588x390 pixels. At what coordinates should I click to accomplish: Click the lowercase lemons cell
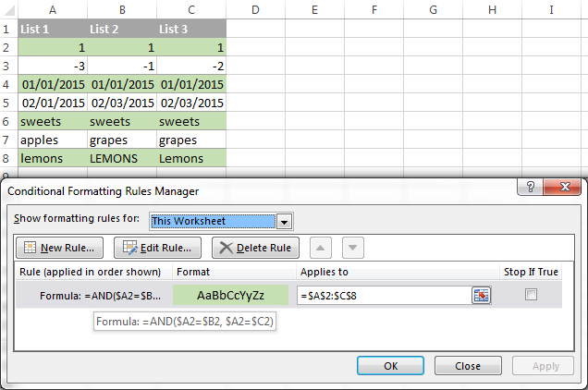click(x=53, y=158)
